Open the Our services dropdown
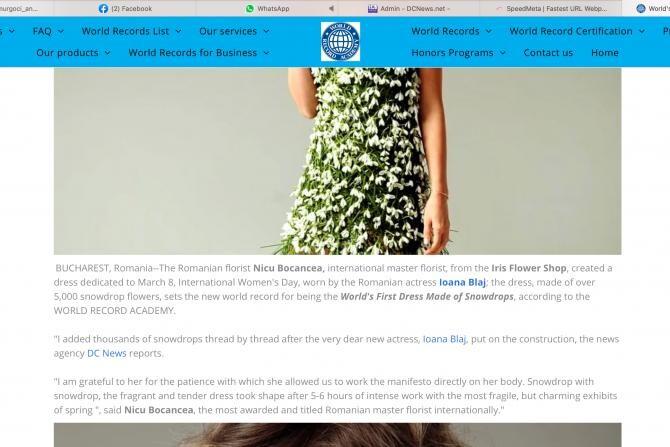This screenshot has width=670, height=447. tap(234, 31)
